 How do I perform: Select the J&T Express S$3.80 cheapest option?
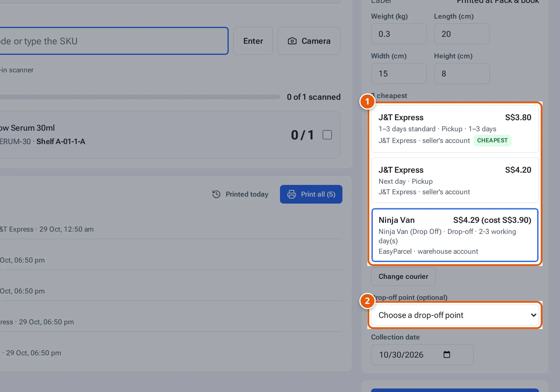tap(455, 129)
